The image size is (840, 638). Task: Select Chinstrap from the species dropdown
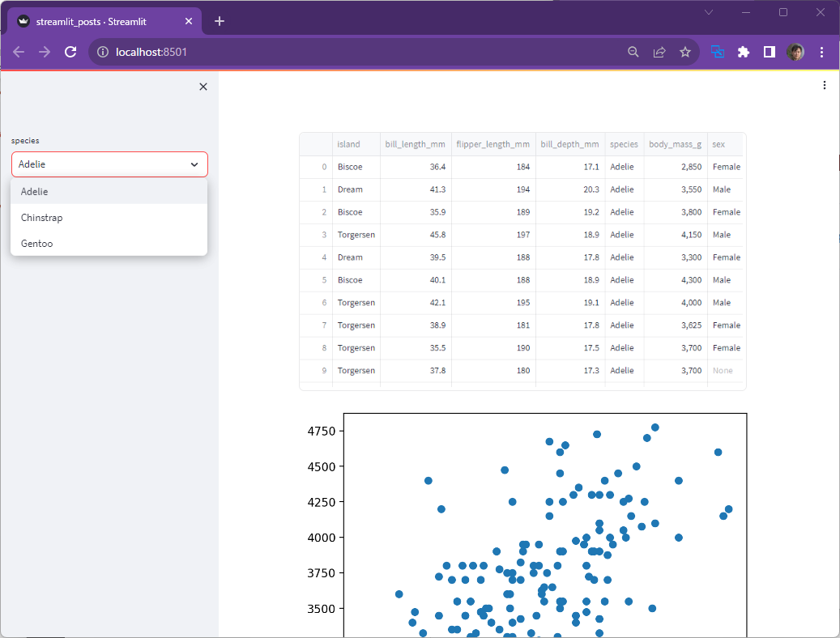[x=41, y=217]
